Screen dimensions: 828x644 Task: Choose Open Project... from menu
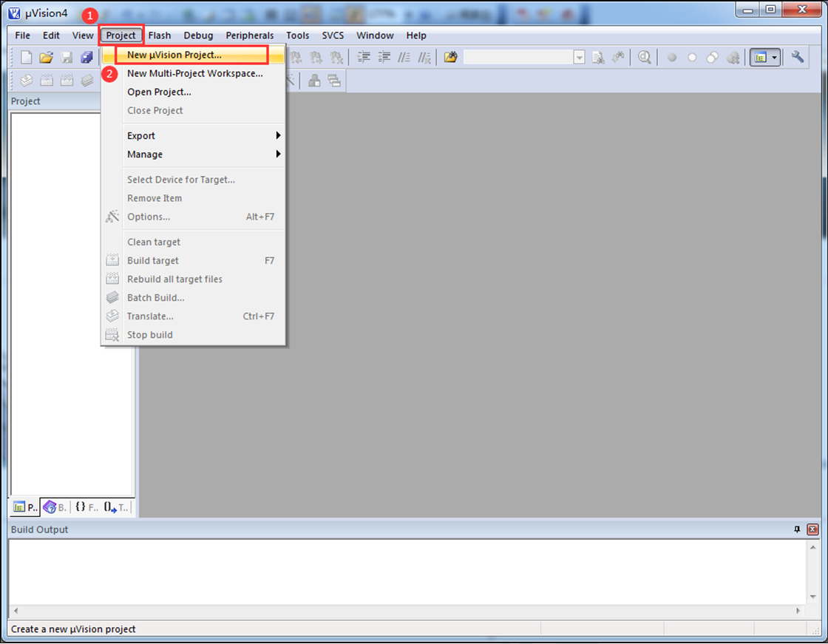(193, 92)
